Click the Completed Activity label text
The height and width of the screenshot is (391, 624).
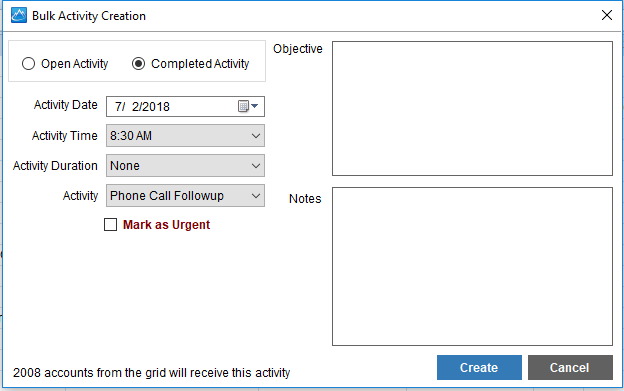click(x=200, y=64)
